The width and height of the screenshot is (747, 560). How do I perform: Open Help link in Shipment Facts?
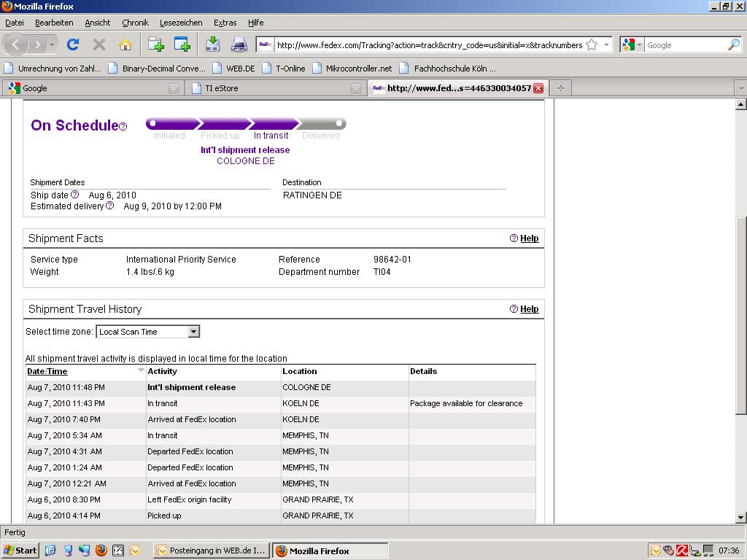tap(530, 238)
